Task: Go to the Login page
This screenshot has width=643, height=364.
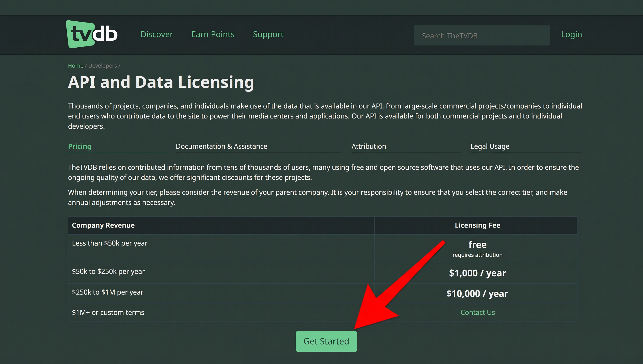Action: (571, 34)
